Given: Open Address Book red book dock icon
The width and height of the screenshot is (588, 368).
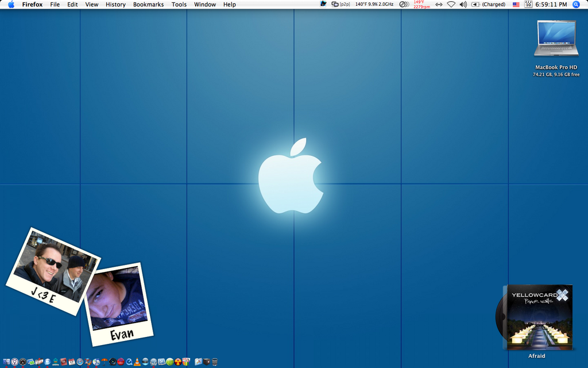Looking at the screenshot, I should pos(64,362).
